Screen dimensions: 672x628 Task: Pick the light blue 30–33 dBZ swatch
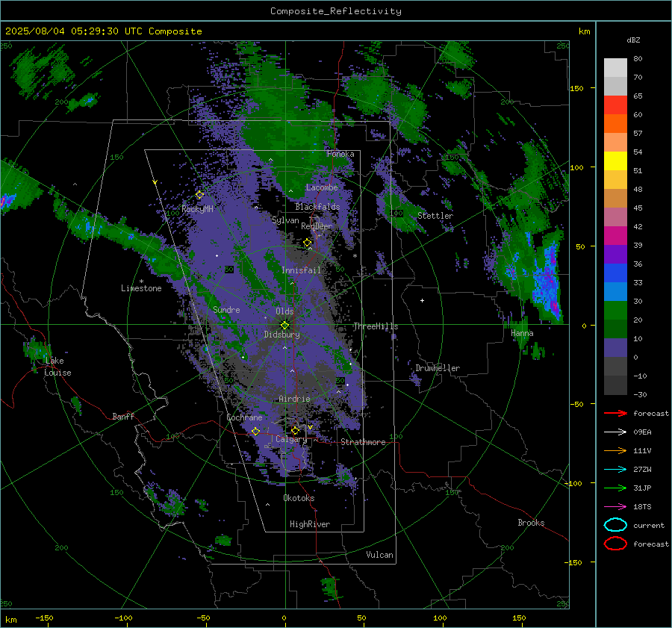615,291
